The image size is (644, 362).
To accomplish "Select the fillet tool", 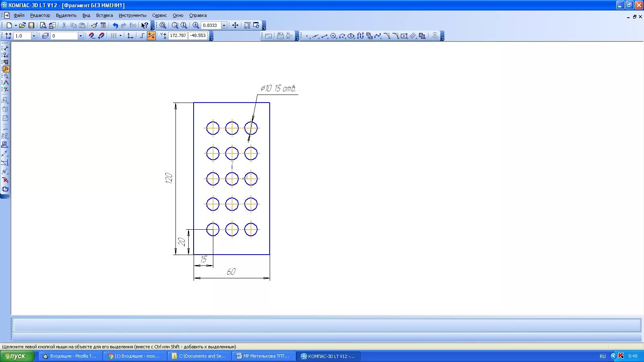I will coord(395,36).
